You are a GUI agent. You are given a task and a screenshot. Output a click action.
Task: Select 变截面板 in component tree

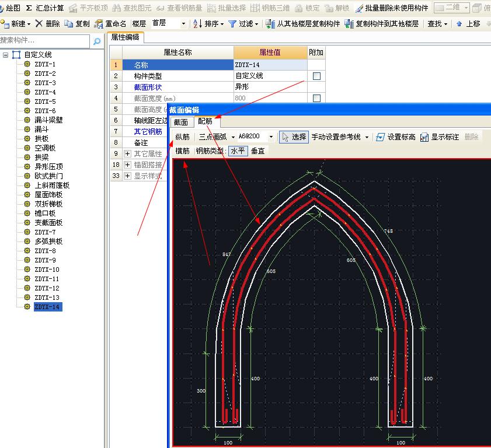[x=48, y=222]
